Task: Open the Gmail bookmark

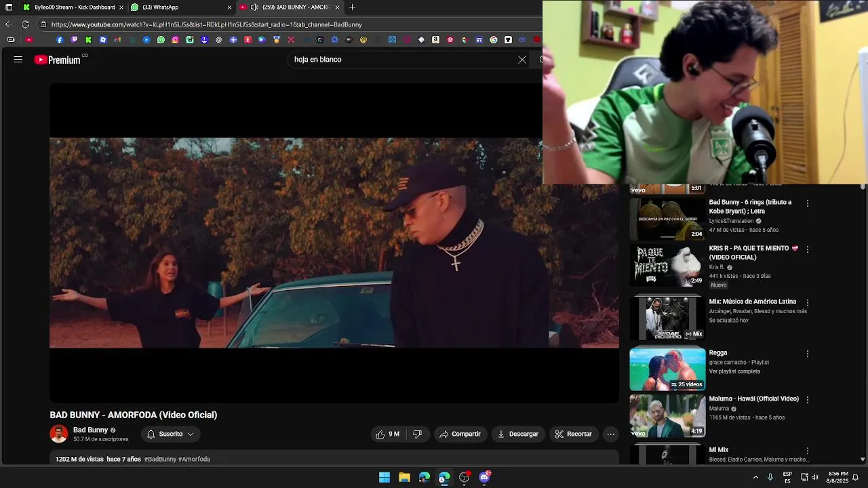Action: click(x=117, y=40)
